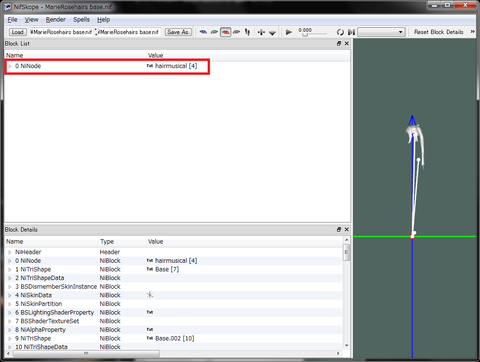The height and width of the screenshot is (362, 480).
Task: Open the animation group combo box
Action: coord(381,32)
